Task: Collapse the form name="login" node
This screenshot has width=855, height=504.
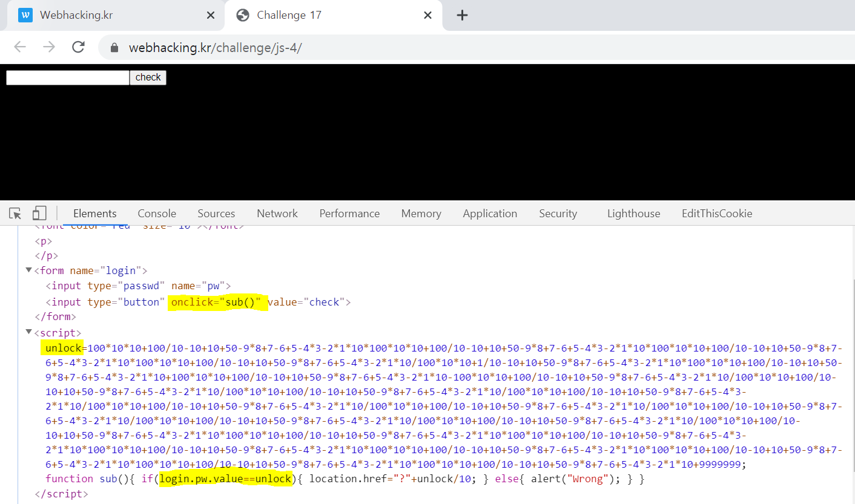Action: (x=28, y=270)
